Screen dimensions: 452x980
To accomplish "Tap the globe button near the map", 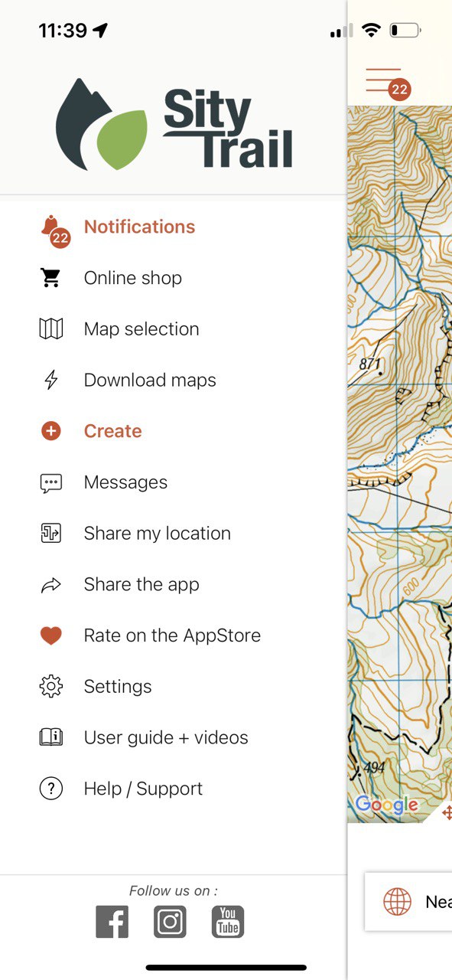I will pyautogui.click(x=398, y=902).
